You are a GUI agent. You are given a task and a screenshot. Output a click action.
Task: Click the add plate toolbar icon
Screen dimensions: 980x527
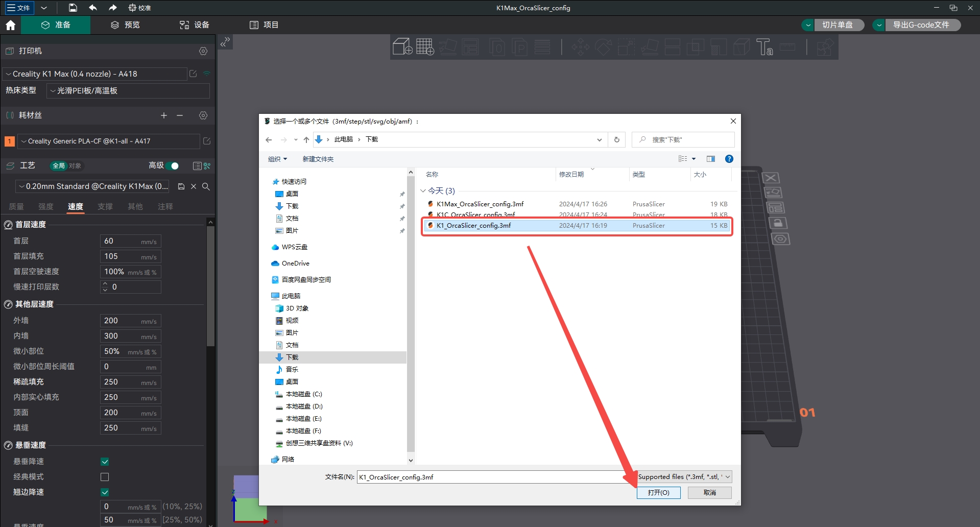(425, 47)
